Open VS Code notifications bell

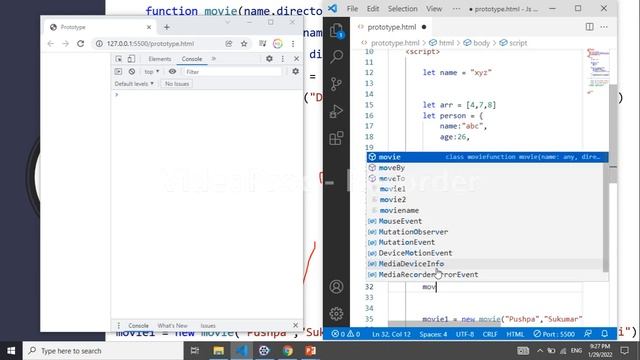click(604, 334)
